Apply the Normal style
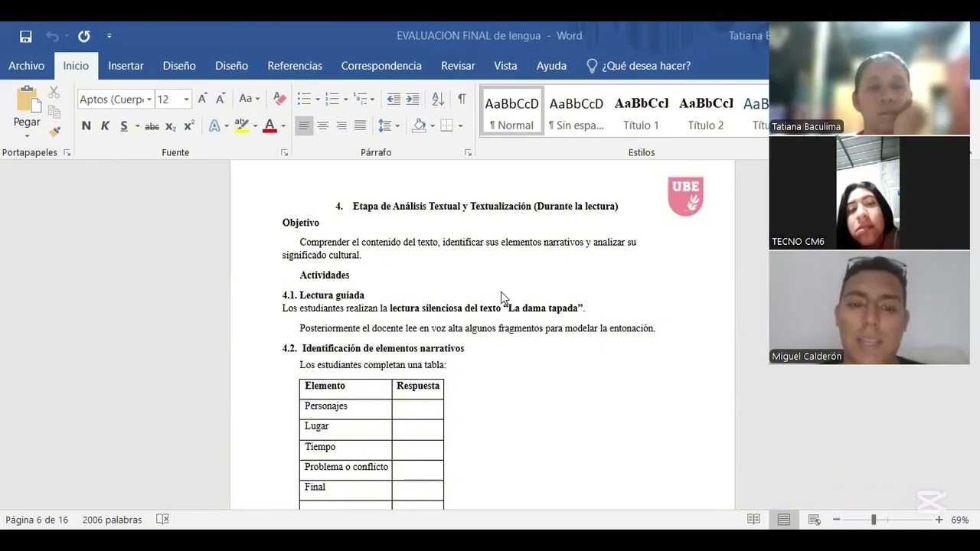980x551 pixels. (511, 112)
